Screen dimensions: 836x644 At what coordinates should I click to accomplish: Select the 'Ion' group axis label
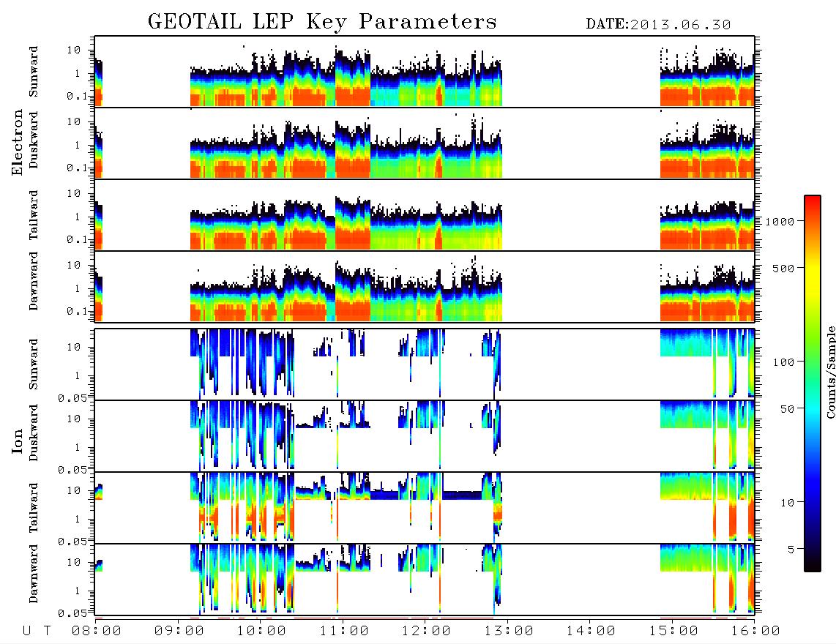pos(17,441)
